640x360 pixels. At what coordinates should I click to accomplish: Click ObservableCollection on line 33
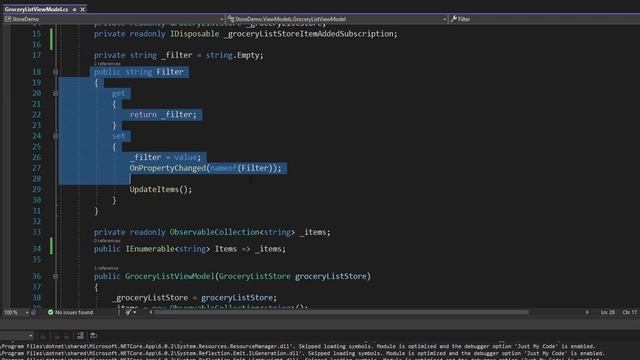pyautogui.click(x=215, y=232)
